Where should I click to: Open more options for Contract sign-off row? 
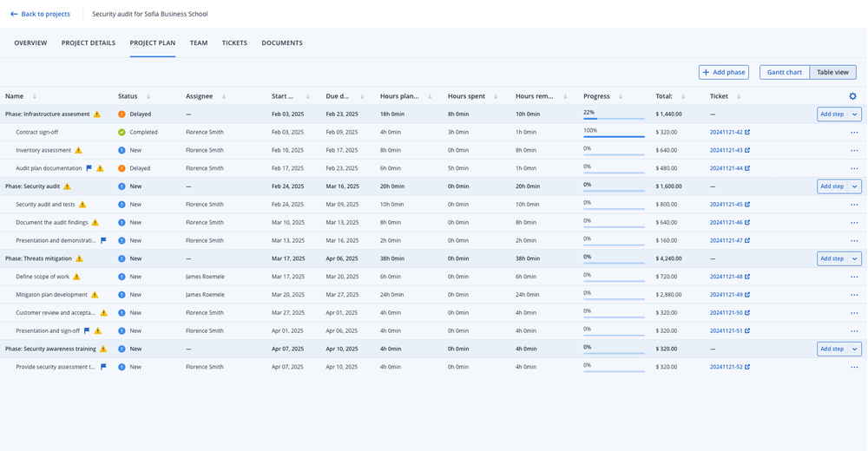854,132
